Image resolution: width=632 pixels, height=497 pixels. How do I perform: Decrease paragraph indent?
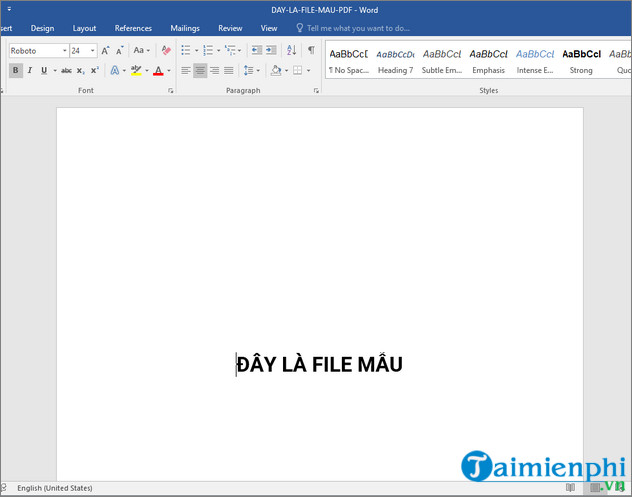pos(256,50)
